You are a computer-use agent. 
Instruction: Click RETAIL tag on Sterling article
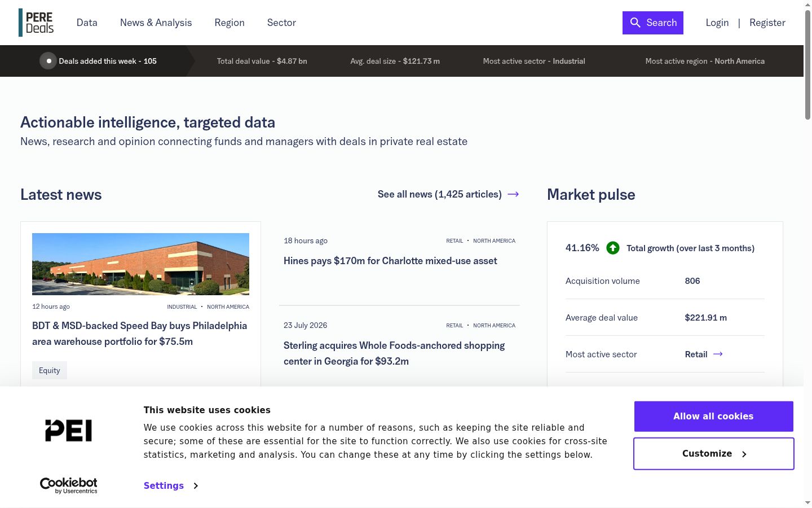454,326
